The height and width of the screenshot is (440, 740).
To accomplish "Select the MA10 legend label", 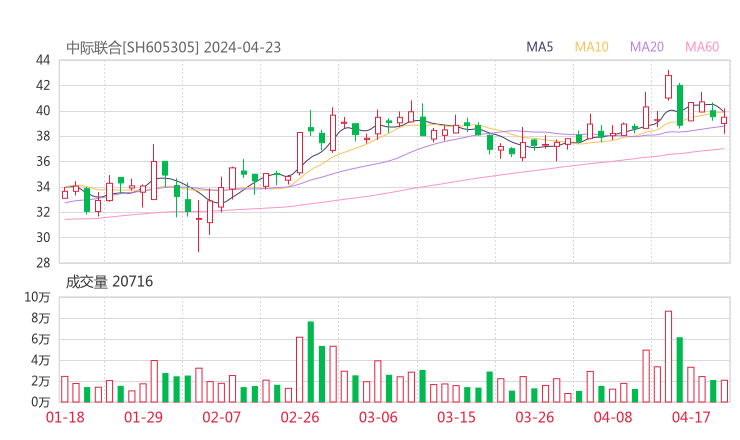I will click(591, 47).
